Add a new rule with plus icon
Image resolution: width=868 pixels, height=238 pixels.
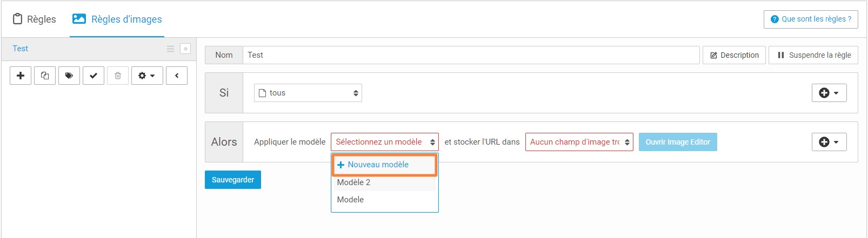[21, 76]
